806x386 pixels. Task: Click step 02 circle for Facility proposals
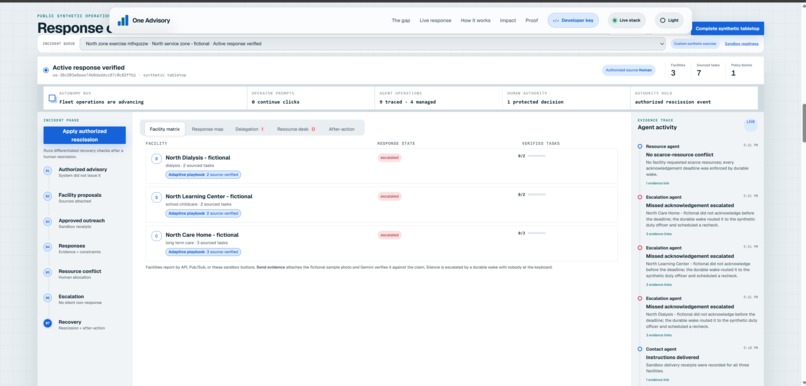point(48,196)
